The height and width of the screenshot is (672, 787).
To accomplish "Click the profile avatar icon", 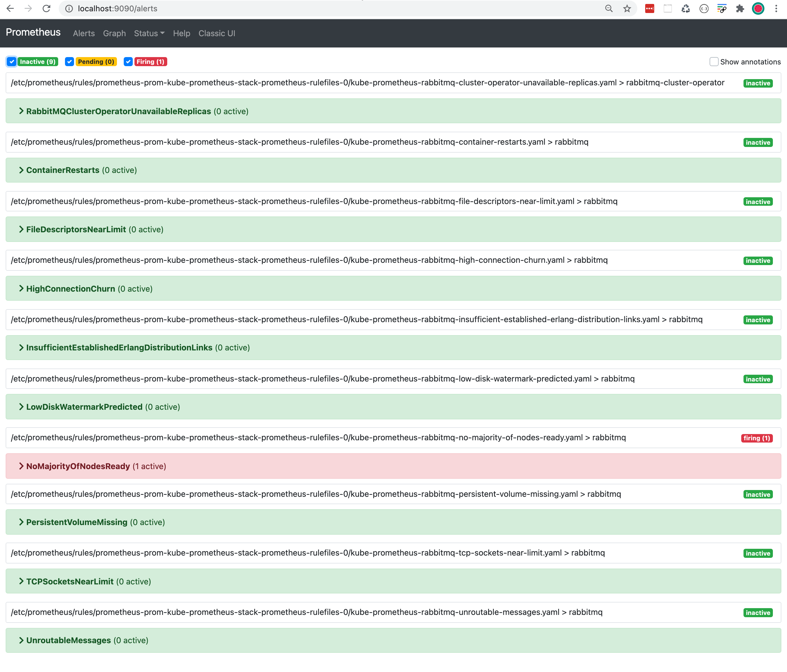I will pos(758,8).
